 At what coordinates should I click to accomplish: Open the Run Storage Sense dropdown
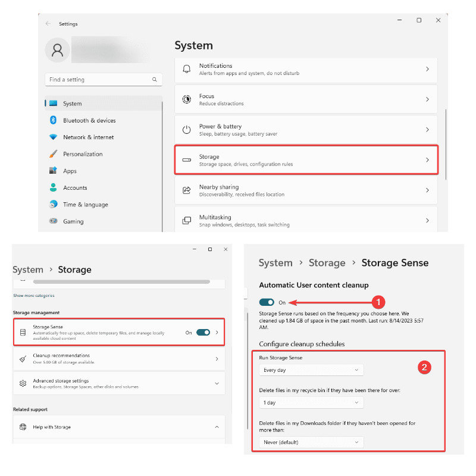[x=311, y=370]
